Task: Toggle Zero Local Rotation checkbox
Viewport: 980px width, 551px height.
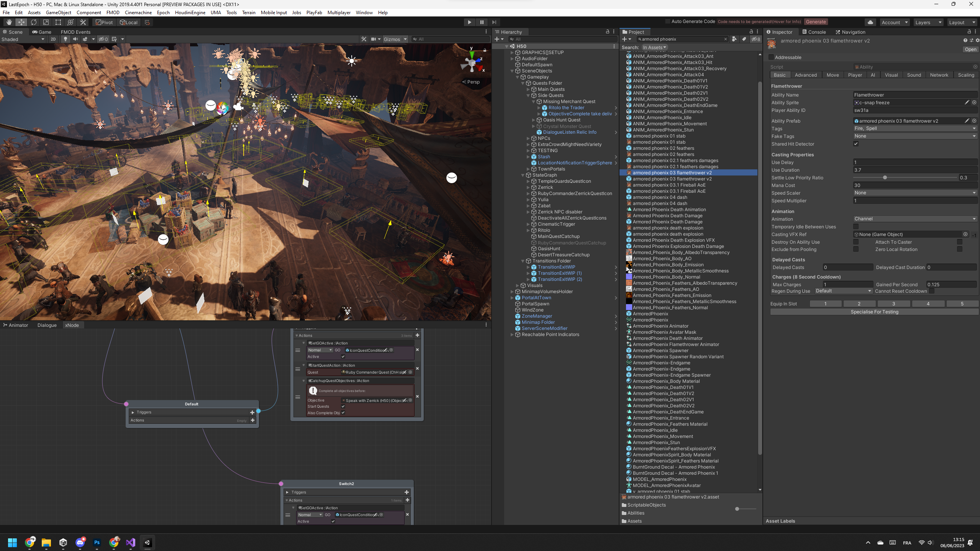Action: [960, 249]
